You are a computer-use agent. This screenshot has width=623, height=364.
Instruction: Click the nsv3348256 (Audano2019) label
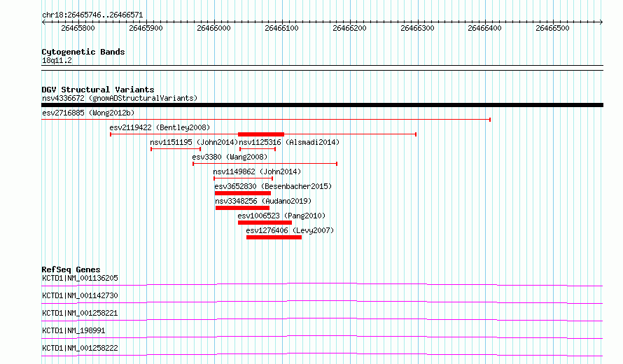[263, 201]
